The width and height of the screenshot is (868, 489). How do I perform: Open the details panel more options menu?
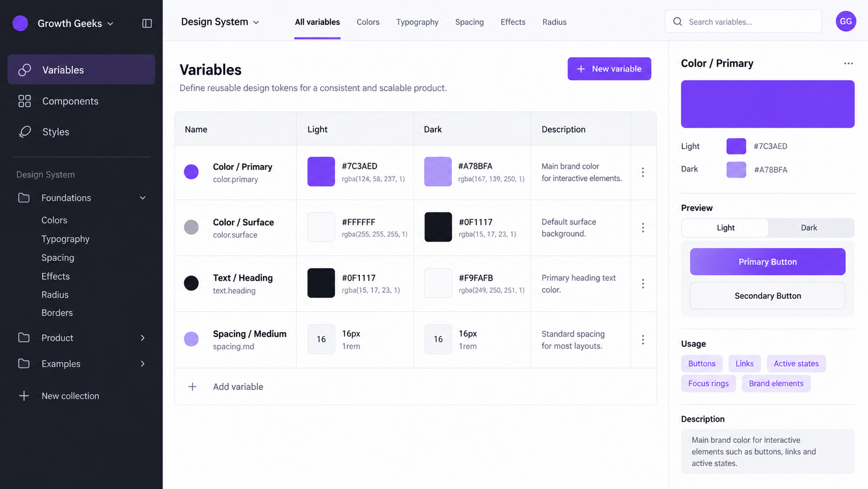(x=848, y=63)
